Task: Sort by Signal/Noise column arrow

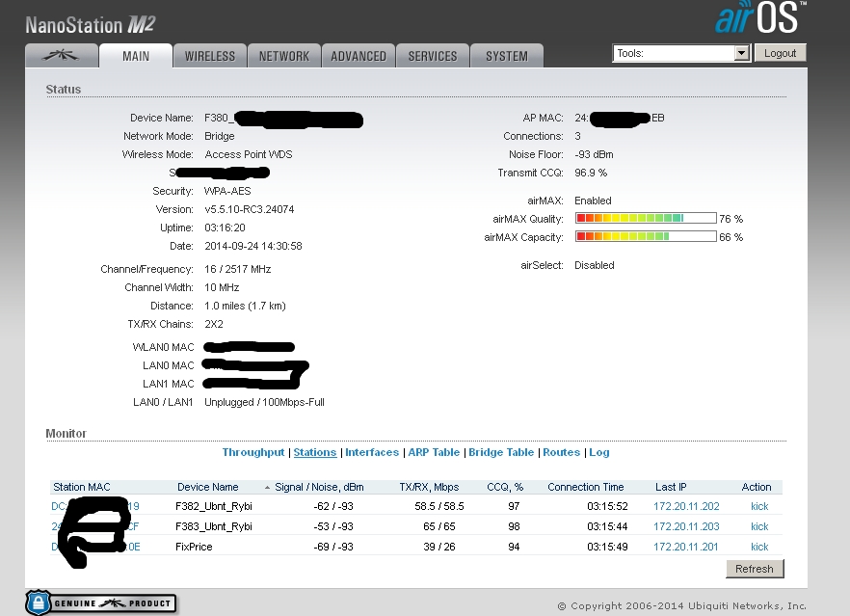Action: (x=268, y=488)
